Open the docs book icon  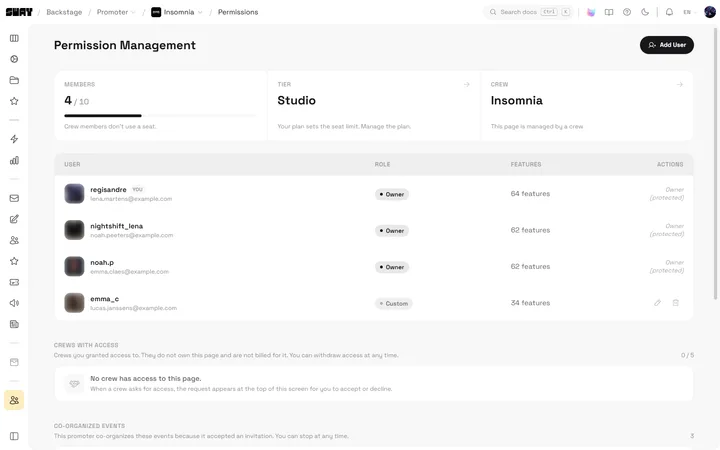pyautogui.click(x=609, y=12)
